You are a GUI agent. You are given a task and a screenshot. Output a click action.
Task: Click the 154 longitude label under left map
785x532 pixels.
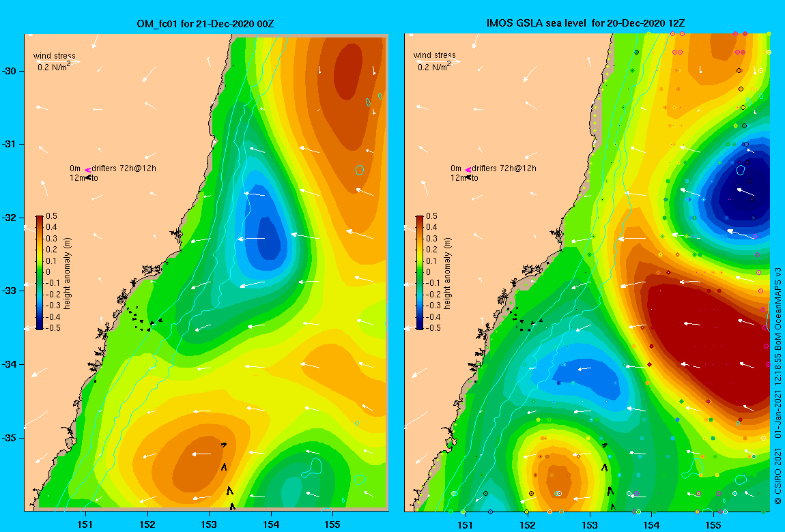(271, 524)
